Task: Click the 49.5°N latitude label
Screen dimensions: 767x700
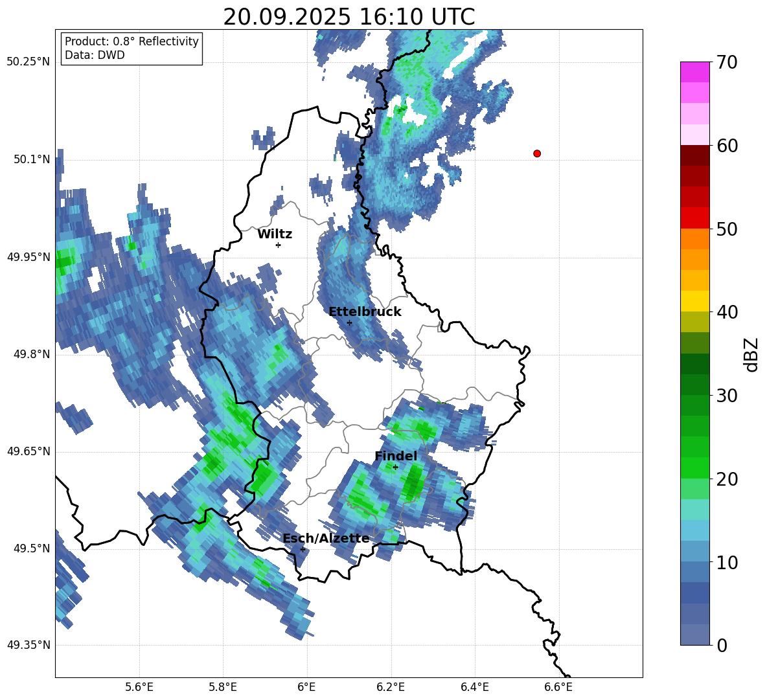Action: (32, 548)
